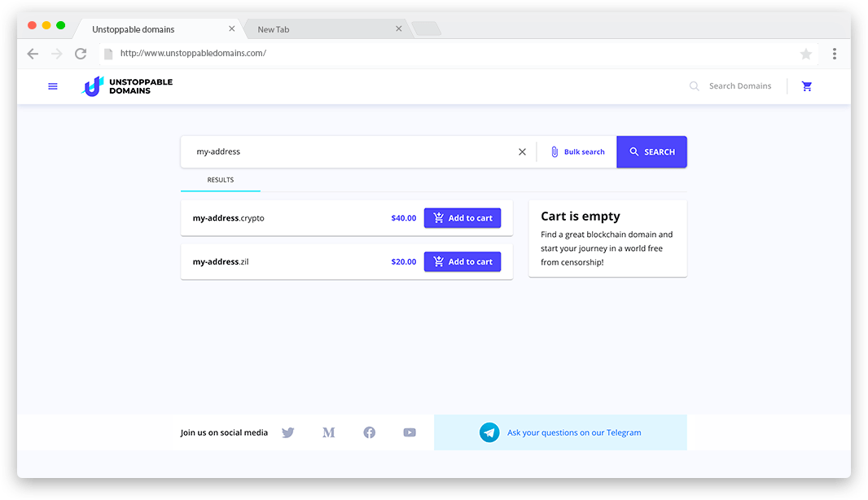Add my-address.zil to cart

point(462,262)
